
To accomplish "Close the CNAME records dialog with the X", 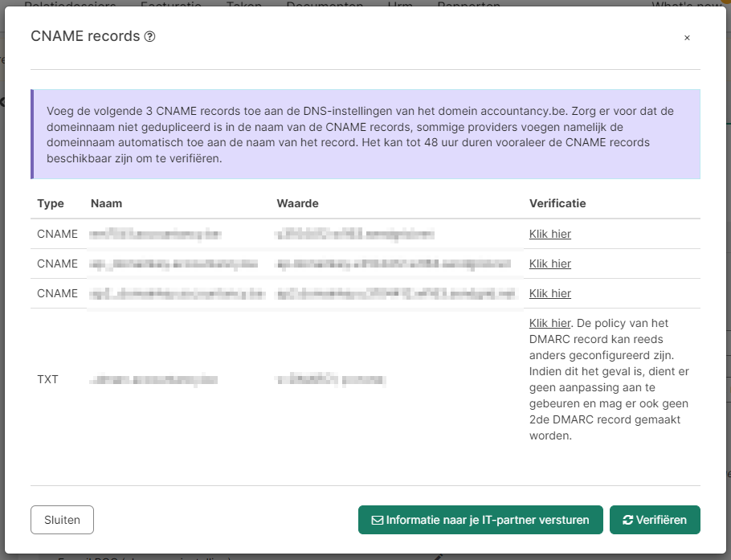I will click(687, 38).
